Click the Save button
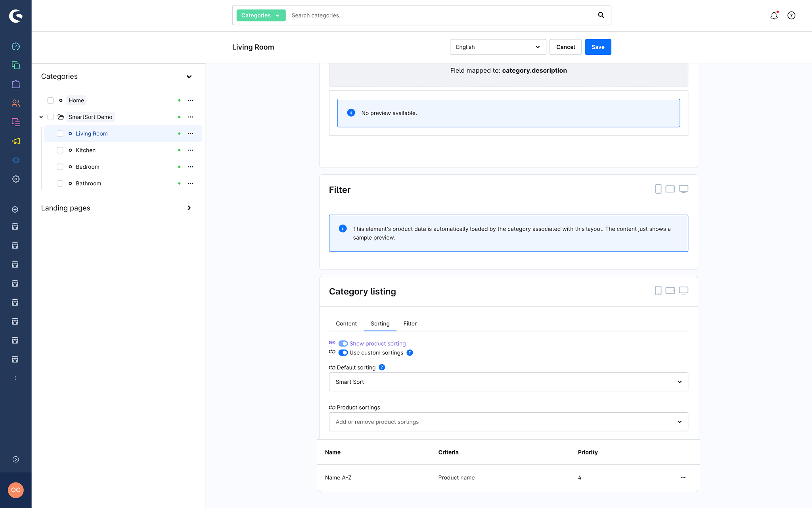 [598, 47]
